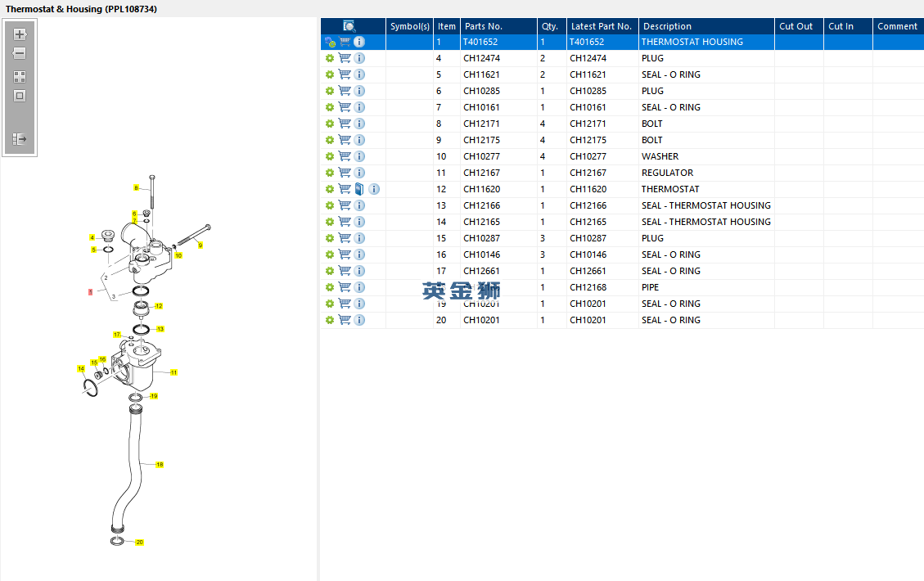Click parts number T401652 in Parts No. column
Image resolution: width=924 pixels, height=581 pixels.
(x=480, y=42)
